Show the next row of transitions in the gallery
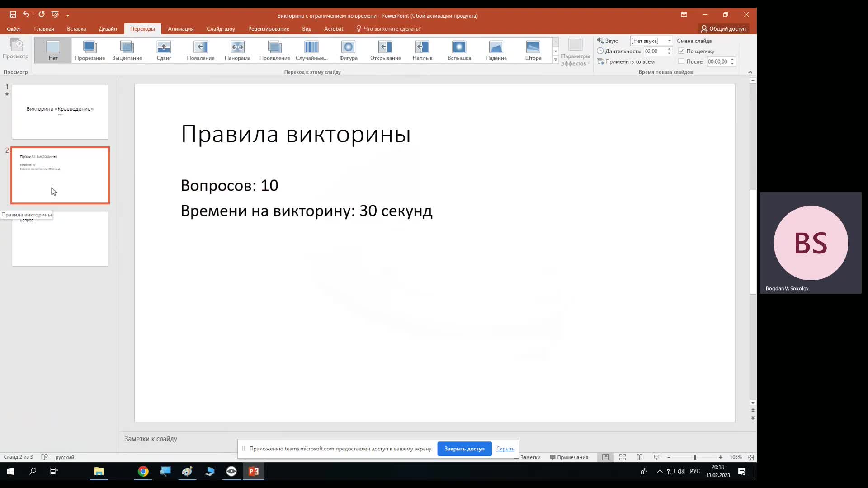This screenshot has width=868, height=488. coord(556,51)
